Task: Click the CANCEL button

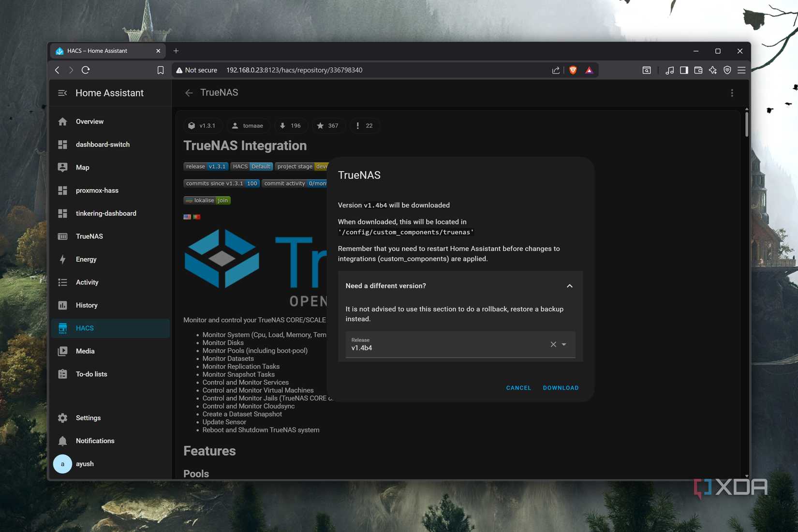Action: tap(518, 388)
